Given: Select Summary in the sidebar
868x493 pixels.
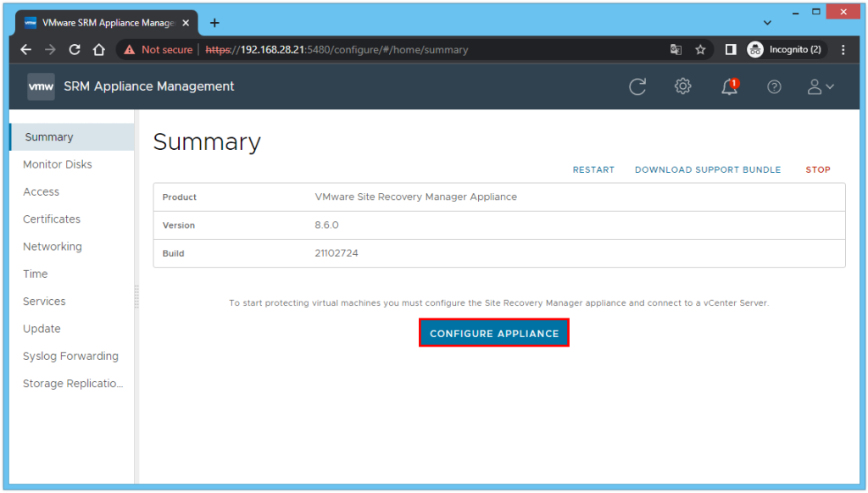Looking at the screenshot, I should (72, 137).
